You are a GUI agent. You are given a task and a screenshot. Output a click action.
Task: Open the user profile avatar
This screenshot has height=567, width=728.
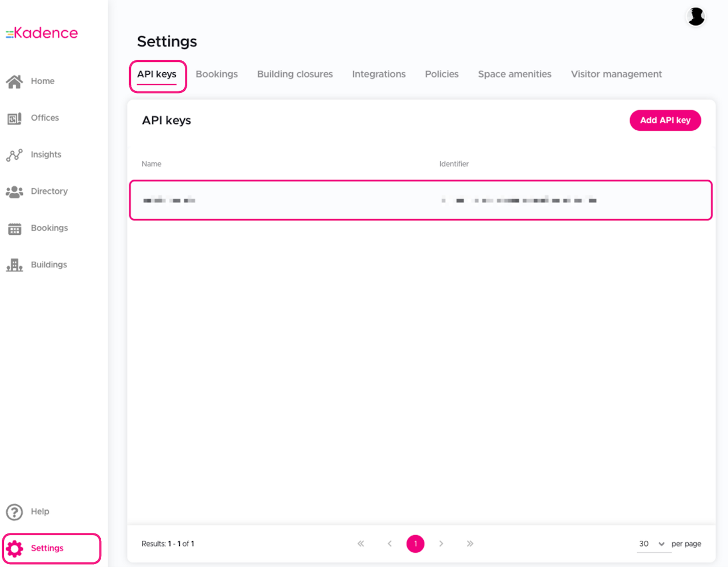coord(696,16)
